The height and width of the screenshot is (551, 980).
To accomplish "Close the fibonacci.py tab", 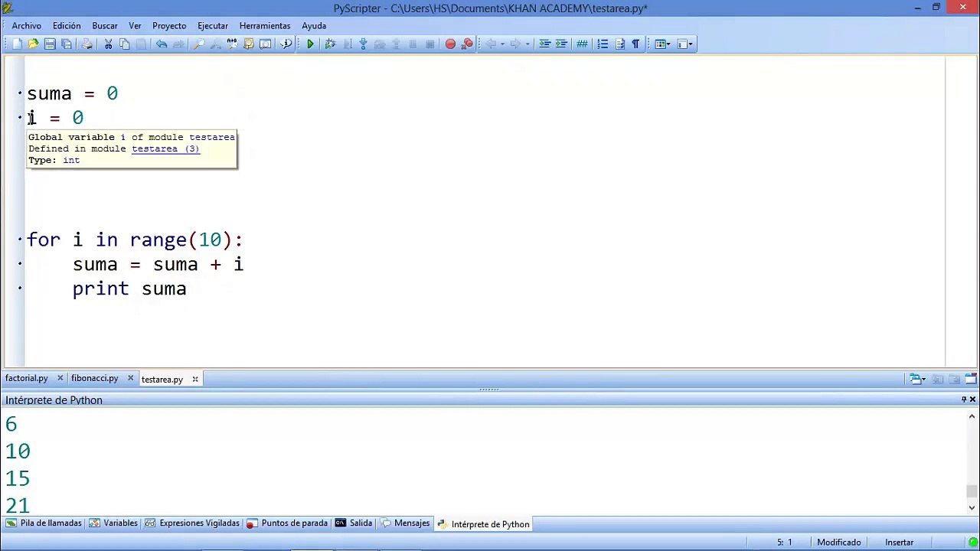I will 130,378.
